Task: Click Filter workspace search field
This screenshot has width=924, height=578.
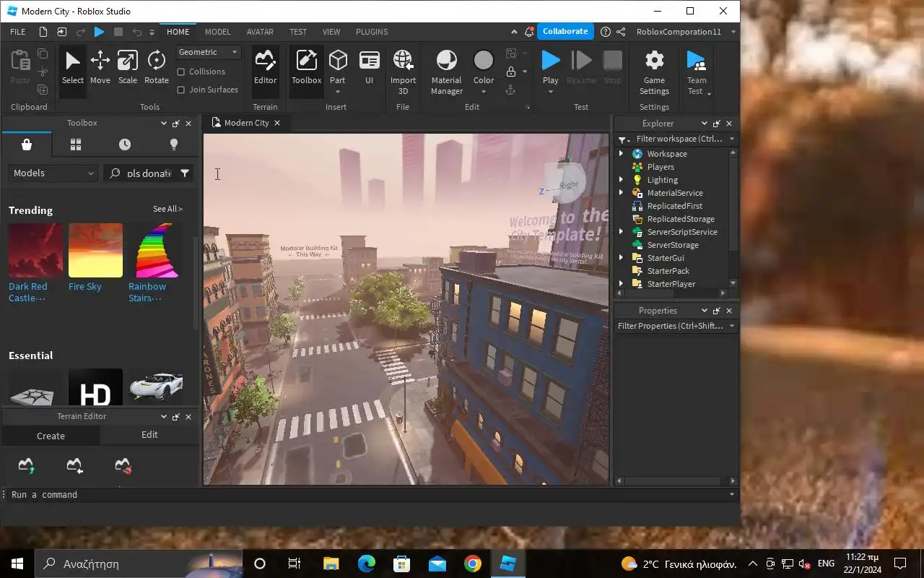Action: tap(676, 139)
